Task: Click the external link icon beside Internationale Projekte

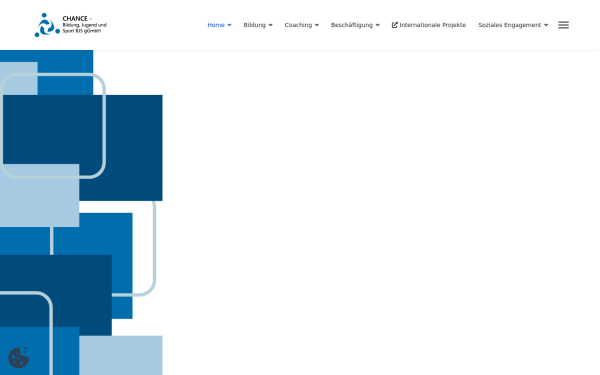Action: pyautogui.click(x=395, y=25)
